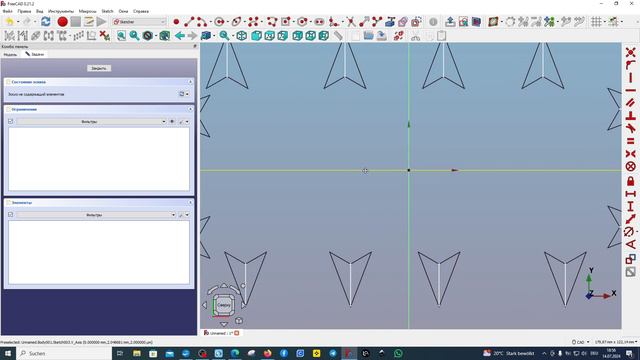Open the File menu
Viewport: 640px width, 360px height.
click(7, 11)
